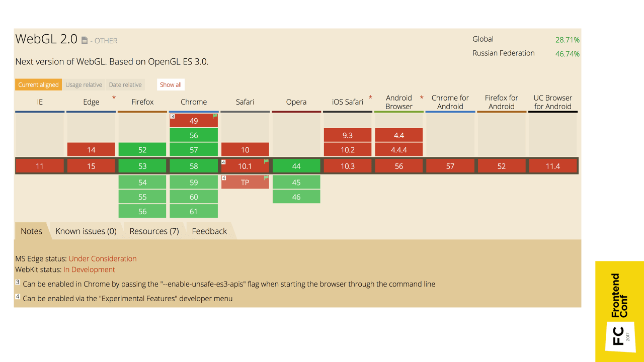Image resolution: width=644 pixels, height=362 pixels.
Task: Switch to Date relative view
Action: click(x=125, y=84)
